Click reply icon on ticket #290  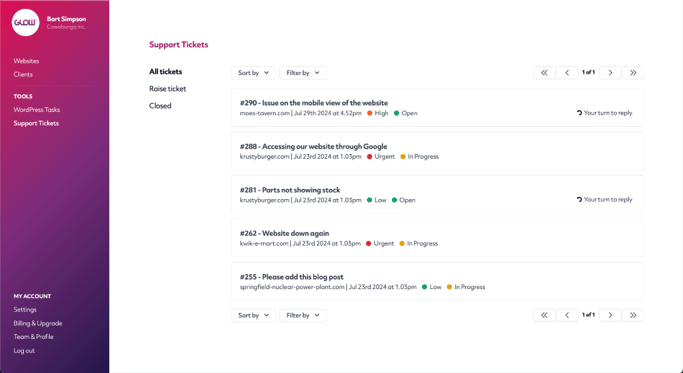click(x=579, y=113)
